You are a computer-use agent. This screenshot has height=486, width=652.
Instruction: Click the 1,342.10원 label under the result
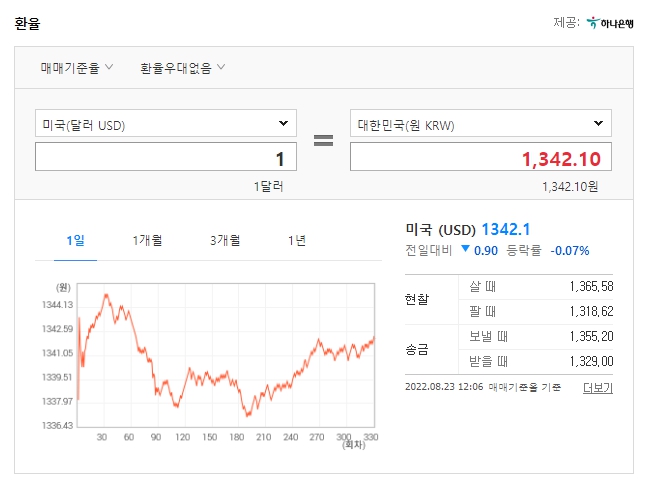click(570, 187)
